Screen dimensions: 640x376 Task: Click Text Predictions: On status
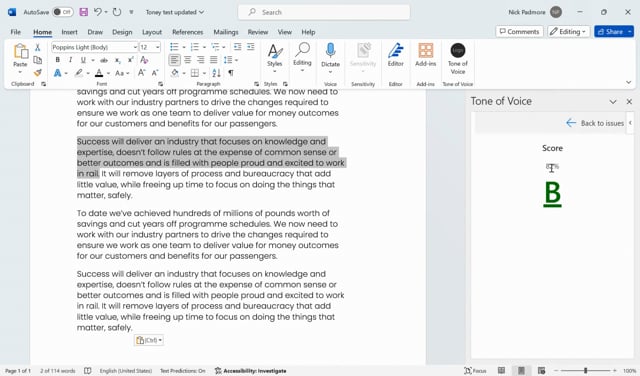click(x=183, y=371)
